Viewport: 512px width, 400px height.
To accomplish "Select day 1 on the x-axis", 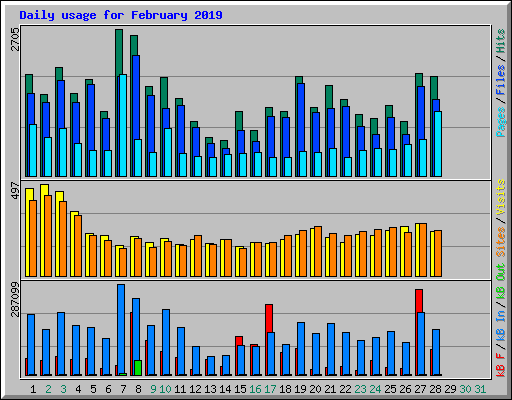I will tap(33, 389).
